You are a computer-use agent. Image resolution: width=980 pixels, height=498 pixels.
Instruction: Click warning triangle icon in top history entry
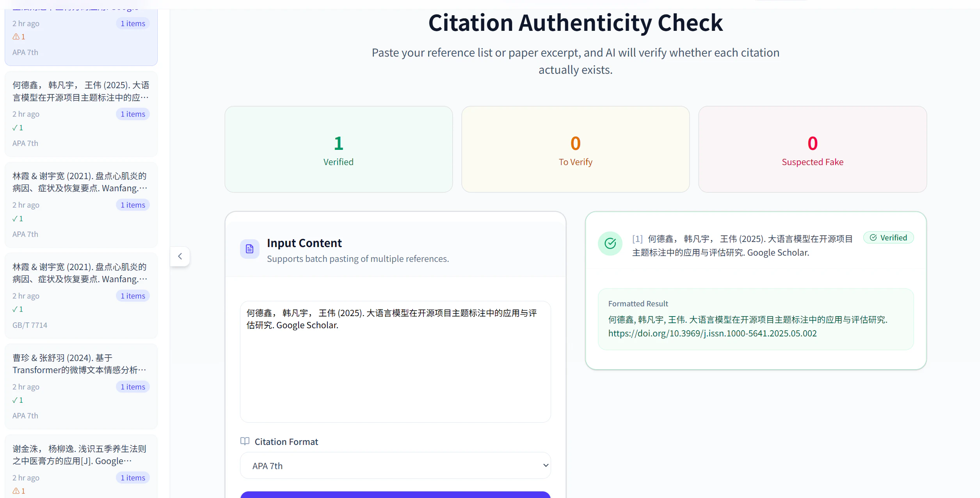[16, 37]
